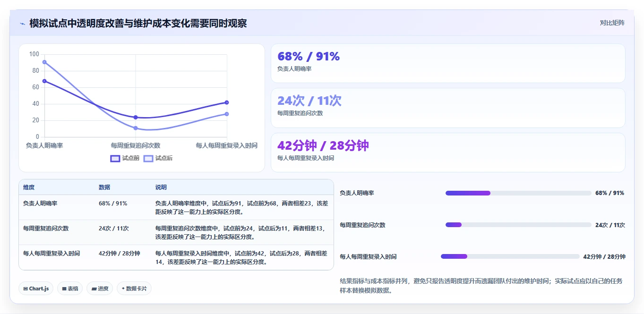Click progress value 68% / 91%
The image size is (644, 314).
point(610,193)
